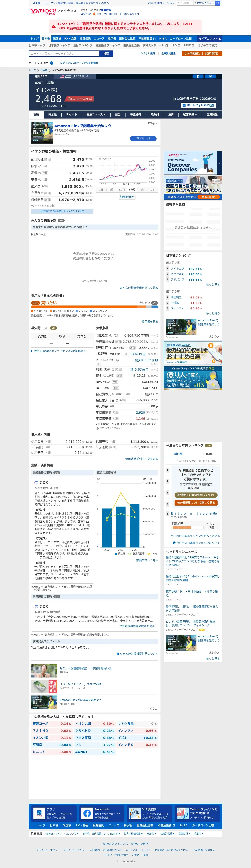Focus the コード・企業名・キーワード search field
This screenshot has height=868, width=251.
pyautogui.click(x=64, y=54)
